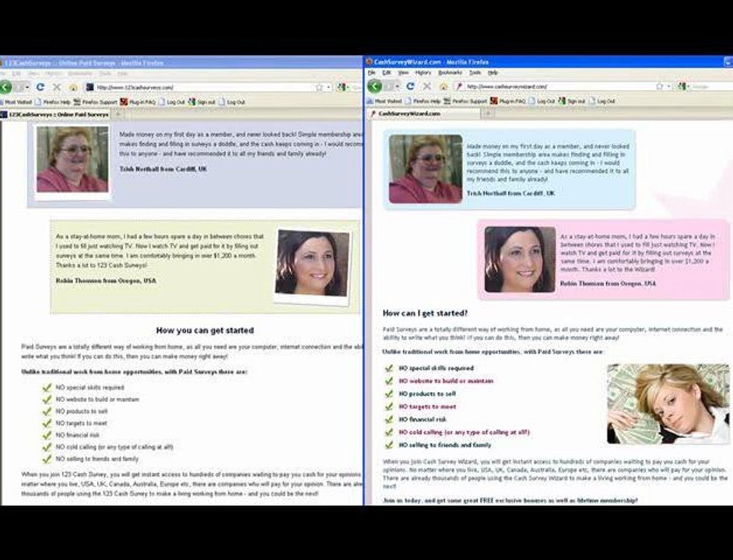Bookmark-star the 123cashsurveys.com page
This screenshot has height=560, width=733.
tap(319, 87)
